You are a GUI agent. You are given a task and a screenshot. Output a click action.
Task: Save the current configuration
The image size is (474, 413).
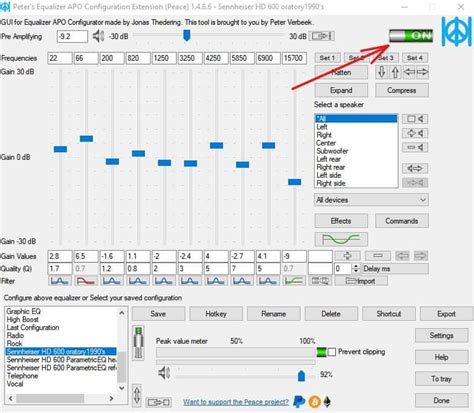point(158,314)
